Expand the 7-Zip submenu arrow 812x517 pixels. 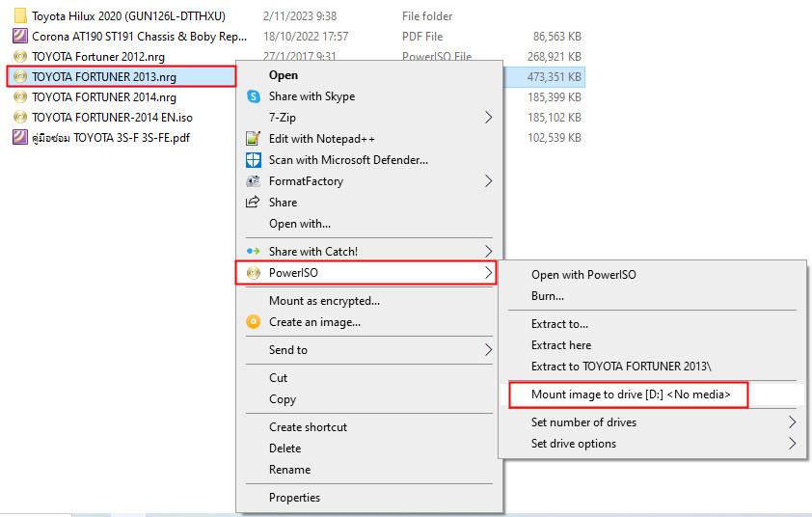pyautogui.click(x=488, y=118)
